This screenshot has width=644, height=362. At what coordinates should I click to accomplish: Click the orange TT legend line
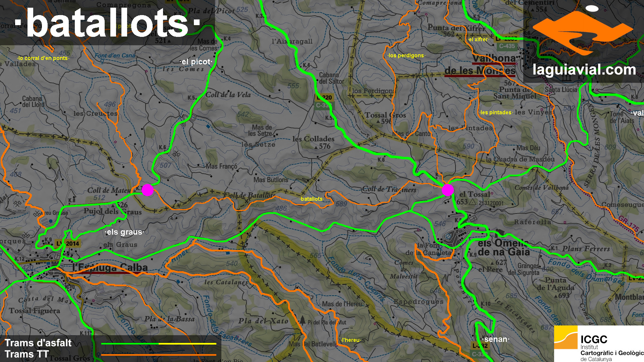click(x=159, y=354)
